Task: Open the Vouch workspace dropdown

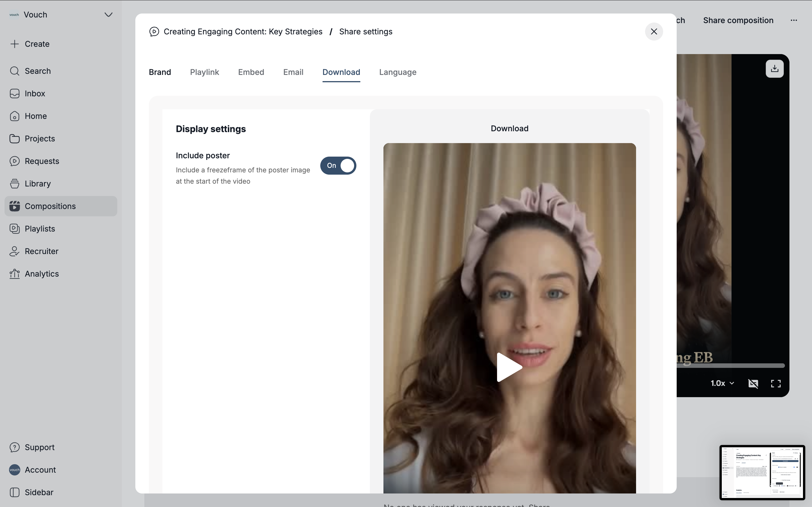Action: click(x=108, y=15)
